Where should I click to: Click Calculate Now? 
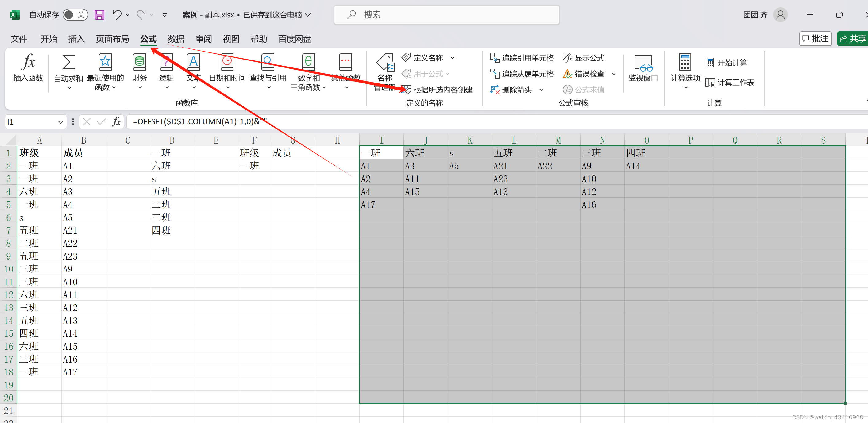tap(727, 63)
